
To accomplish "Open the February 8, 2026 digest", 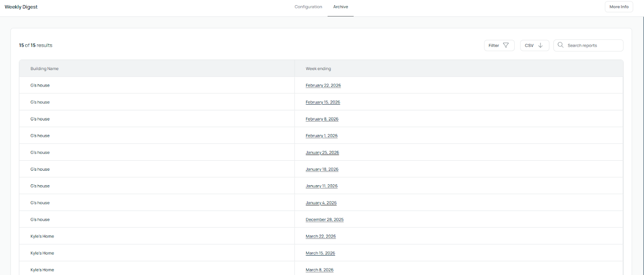I will [322, 119].
